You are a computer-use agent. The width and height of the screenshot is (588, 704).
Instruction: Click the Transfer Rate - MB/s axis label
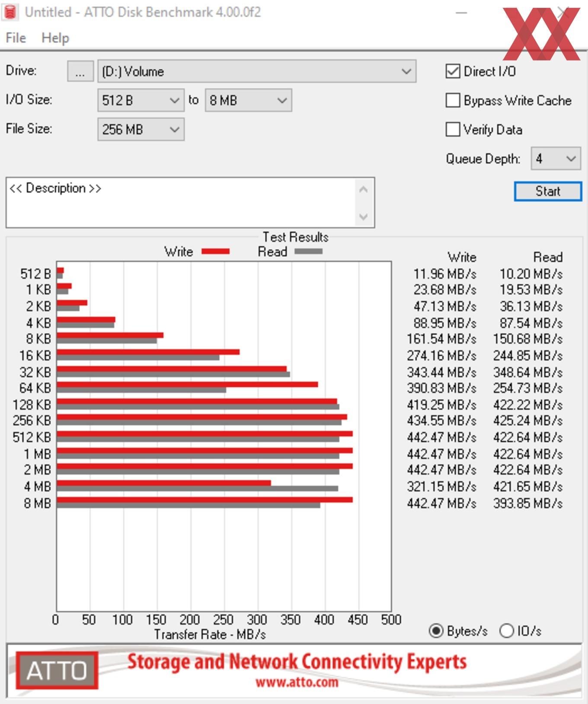tap(210, 634)
